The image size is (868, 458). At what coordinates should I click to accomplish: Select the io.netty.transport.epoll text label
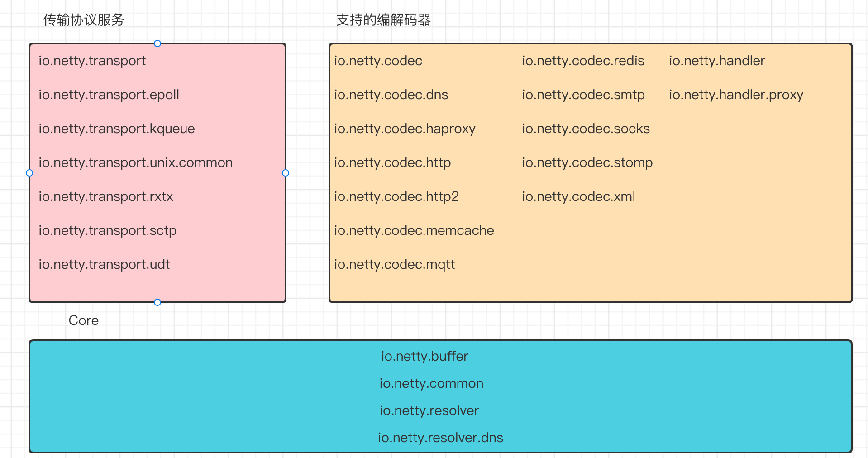(109, 95)
